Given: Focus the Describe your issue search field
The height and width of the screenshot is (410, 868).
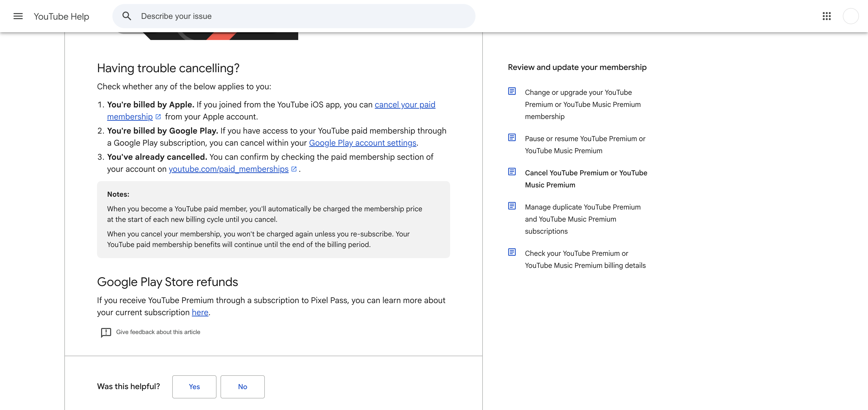Looking at the screenshot, I should [x=294, y=16].
